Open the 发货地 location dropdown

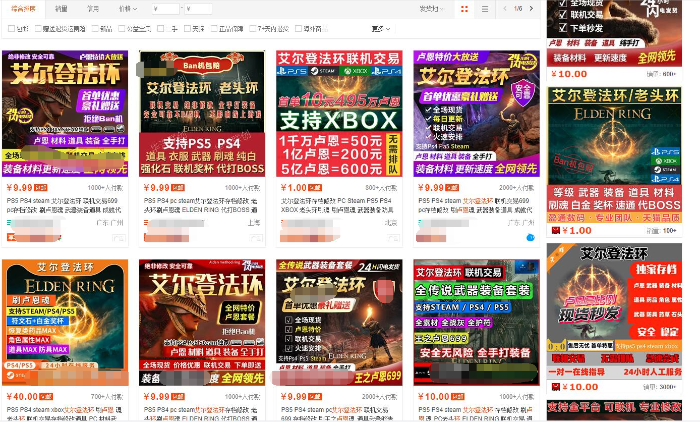pos(432,9)
